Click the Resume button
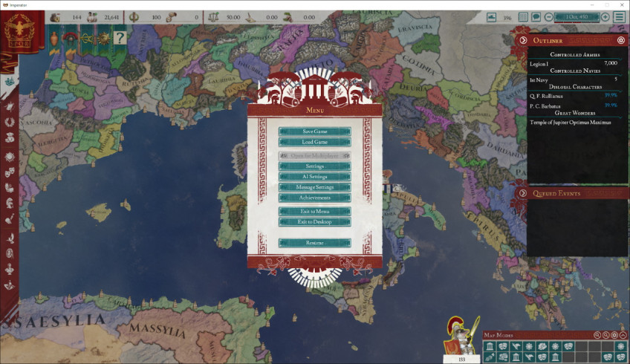 [x=314, y=243]
